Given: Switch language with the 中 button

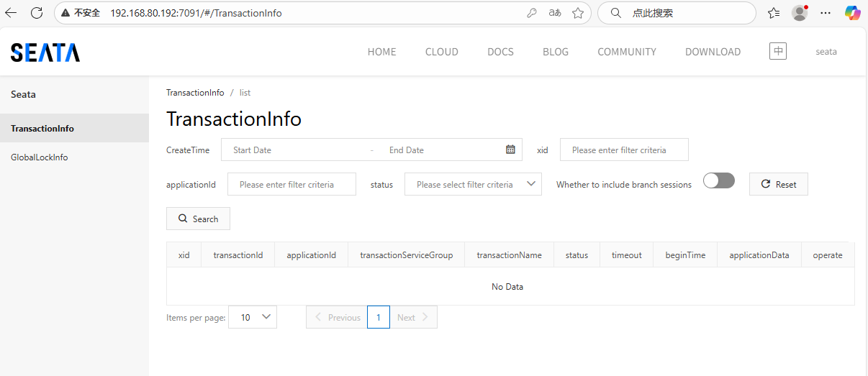Looking at the screenshot, I should pos(778,51).
